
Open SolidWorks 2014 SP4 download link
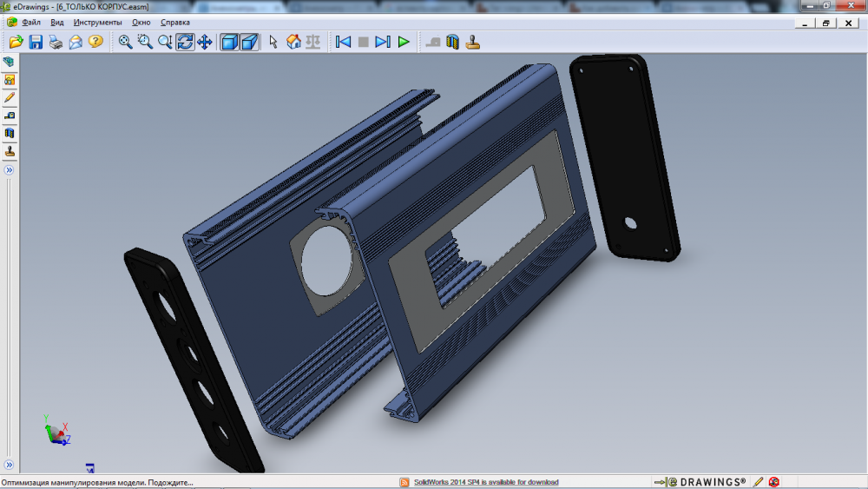486,482
